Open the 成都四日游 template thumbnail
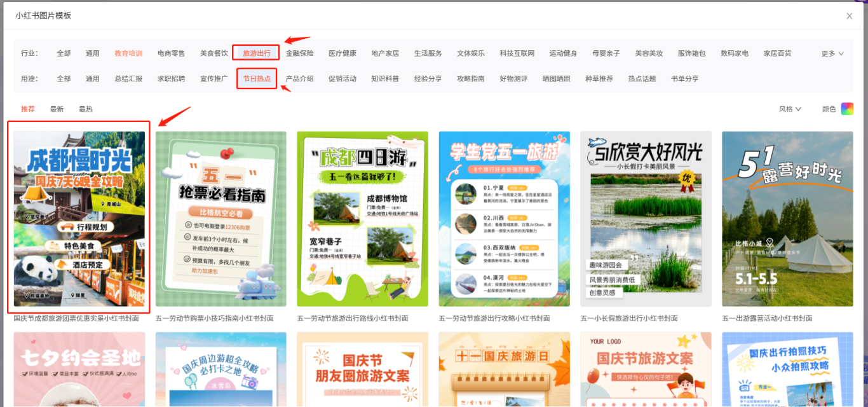The image size is (868, 407). tap(362, 219)
